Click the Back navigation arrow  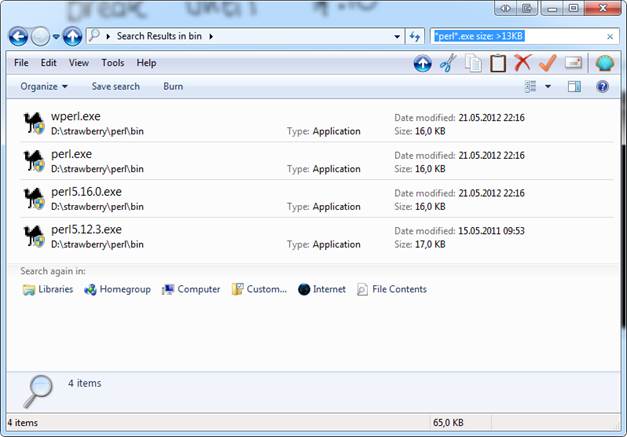coord(18,37)
